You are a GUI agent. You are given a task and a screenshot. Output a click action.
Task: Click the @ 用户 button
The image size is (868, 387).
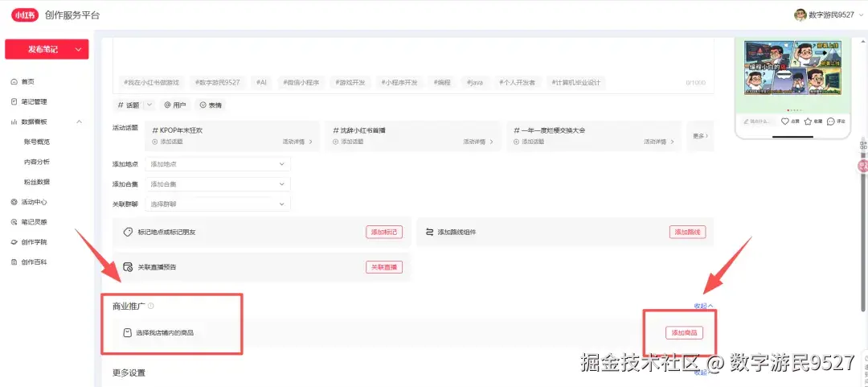click(x=175, y=105)
